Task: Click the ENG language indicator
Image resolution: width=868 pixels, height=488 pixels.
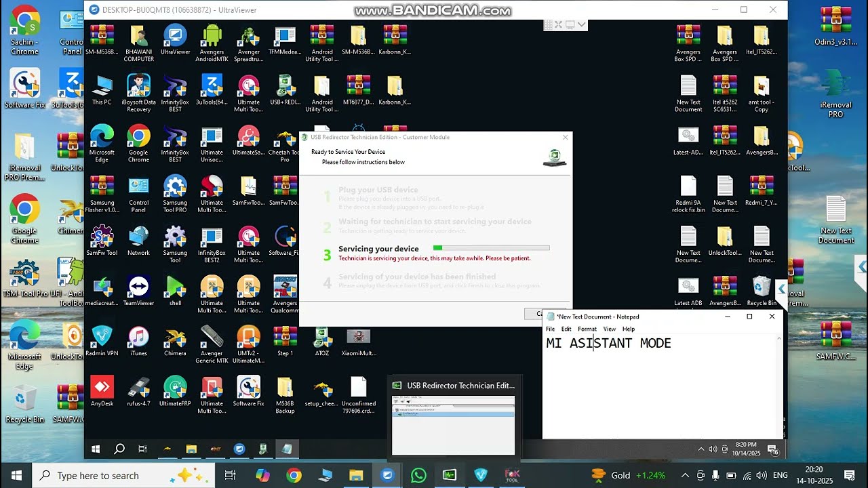Action: [781, 475]
